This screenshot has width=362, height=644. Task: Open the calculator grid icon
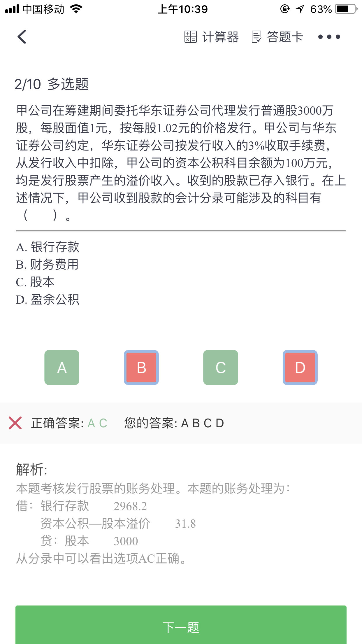(190, 37)
